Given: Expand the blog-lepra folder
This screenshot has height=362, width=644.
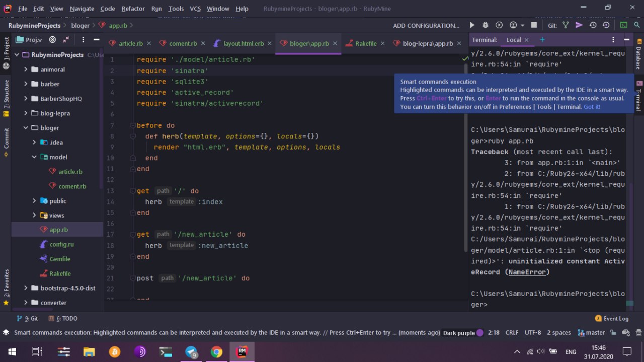Looking at the screenshot, I should tap(26, 113).
